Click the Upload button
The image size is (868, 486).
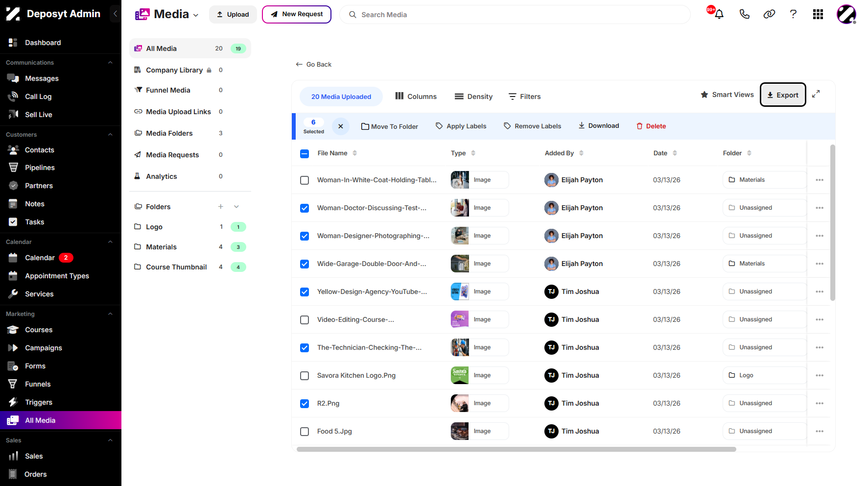click(233, 14)
